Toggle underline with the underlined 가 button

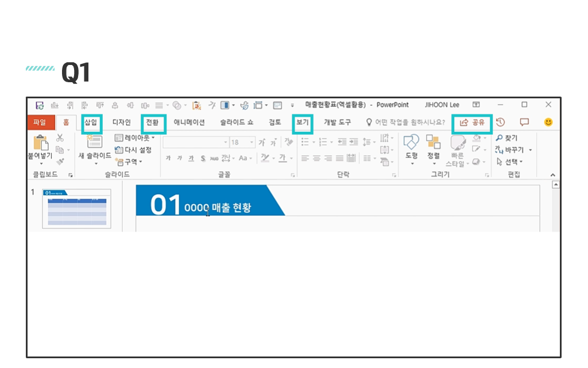click(x=191, y=158)
